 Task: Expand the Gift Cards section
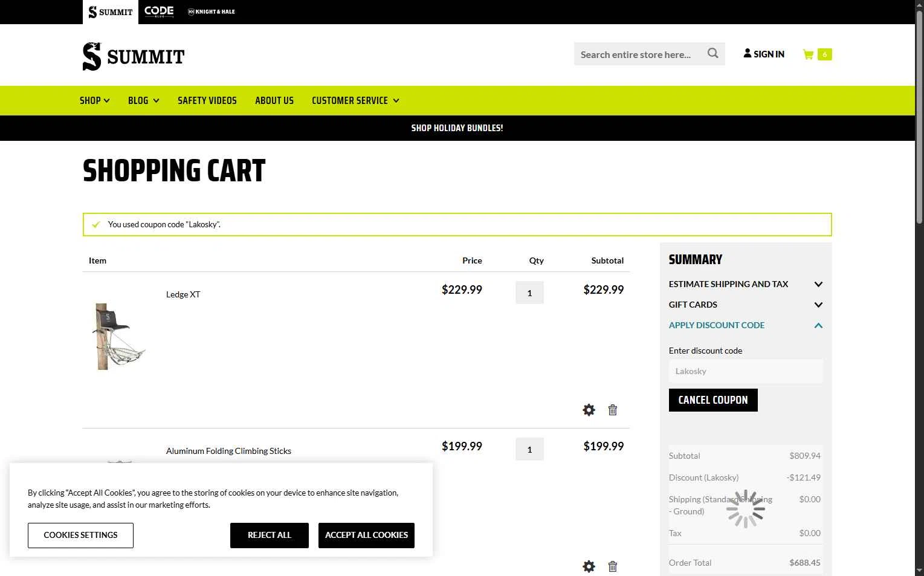click(x=746, y=305)
